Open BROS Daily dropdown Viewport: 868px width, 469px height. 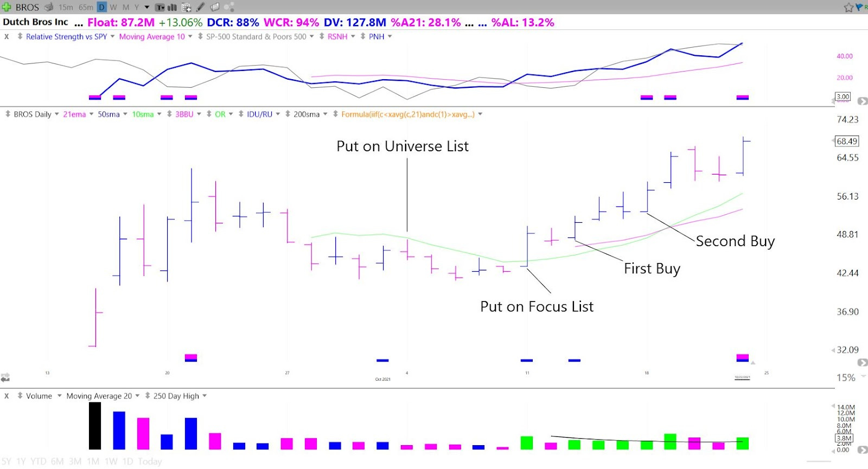click(56, 114)
